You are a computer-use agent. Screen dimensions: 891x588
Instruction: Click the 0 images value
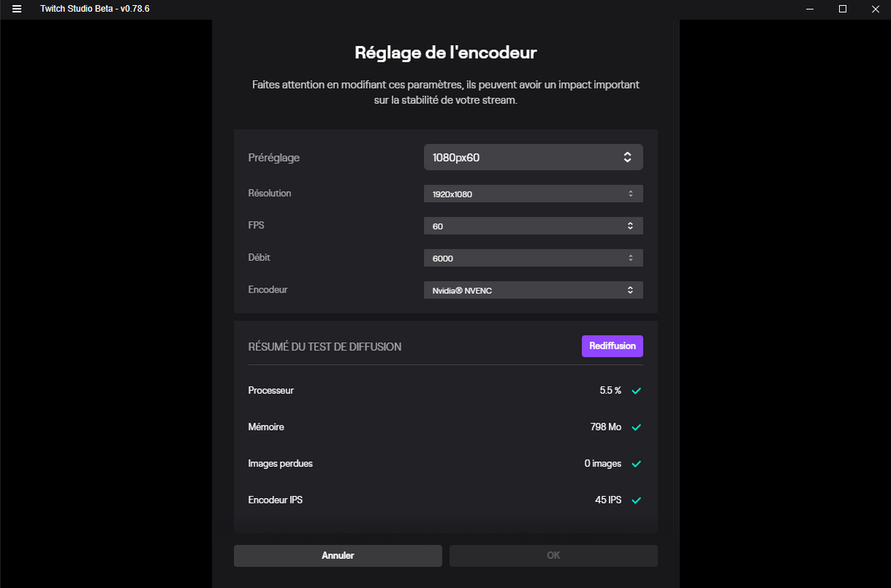(x=603, y=463)
